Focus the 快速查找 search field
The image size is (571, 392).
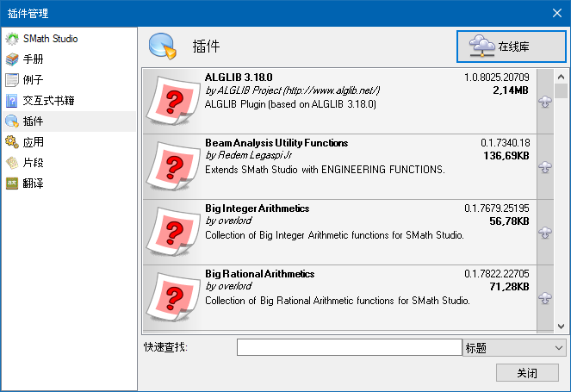coord(349,347)
